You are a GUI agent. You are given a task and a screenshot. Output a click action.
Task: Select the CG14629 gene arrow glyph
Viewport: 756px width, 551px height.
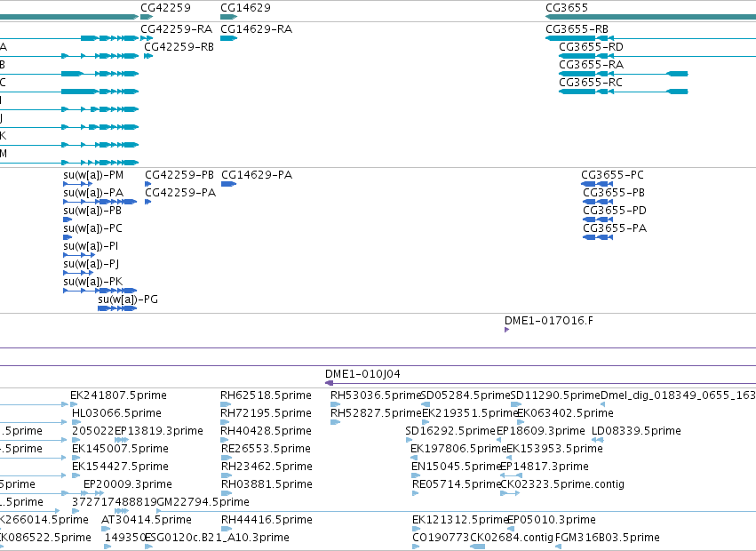(228, 17)
